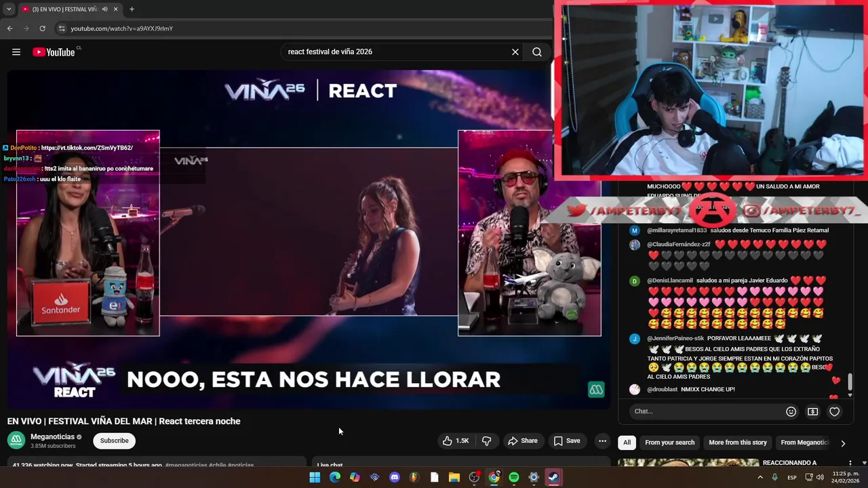This screenshot has height=488, width=868.
Task: Select the EN VIVO Festival Viña tab
Action: point(64,9)
